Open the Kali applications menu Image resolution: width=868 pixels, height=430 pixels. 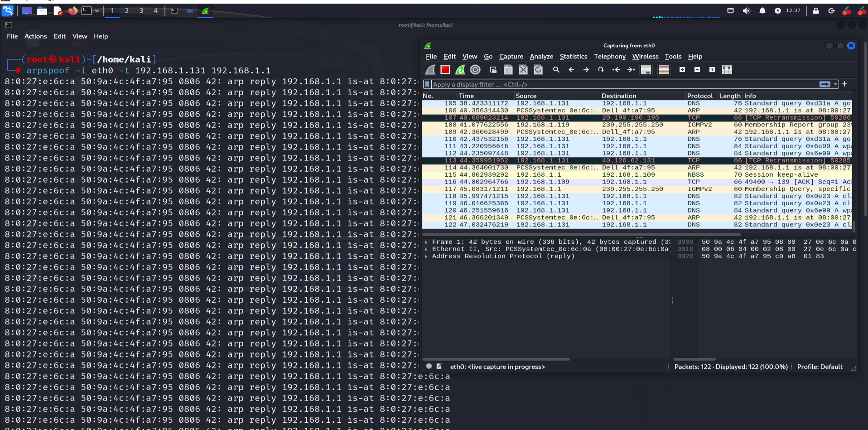8,10
